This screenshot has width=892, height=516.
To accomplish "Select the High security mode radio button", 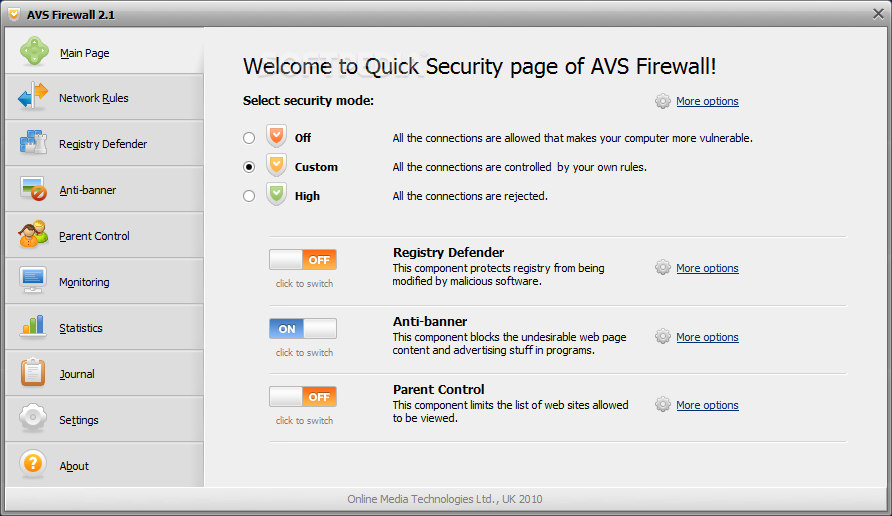I will click(x=249, y=196).
